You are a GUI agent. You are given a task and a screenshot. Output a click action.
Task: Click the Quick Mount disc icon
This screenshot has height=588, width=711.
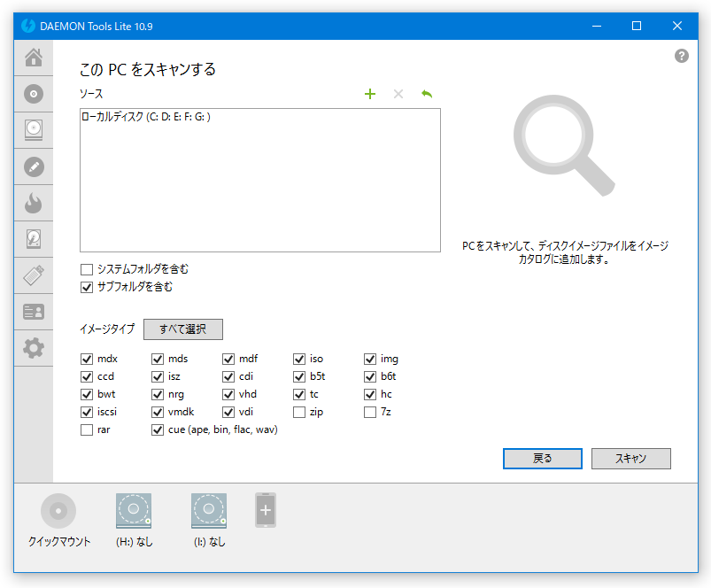click(x=58, y=511)
